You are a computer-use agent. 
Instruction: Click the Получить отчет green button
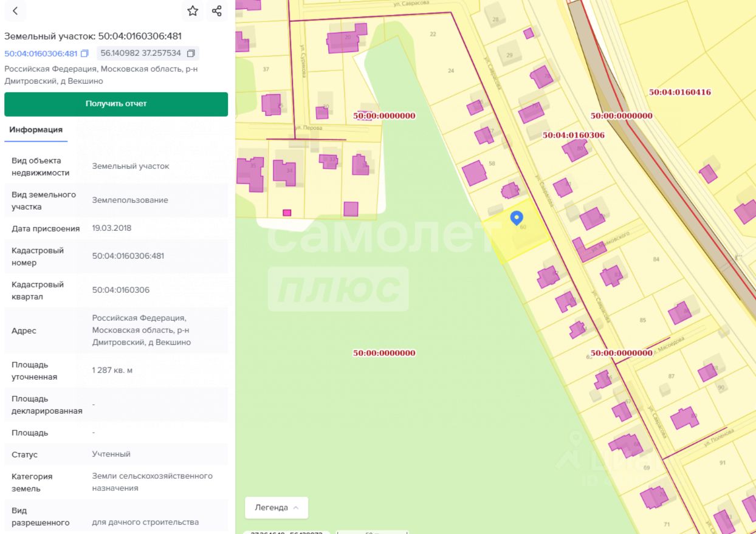116,104
